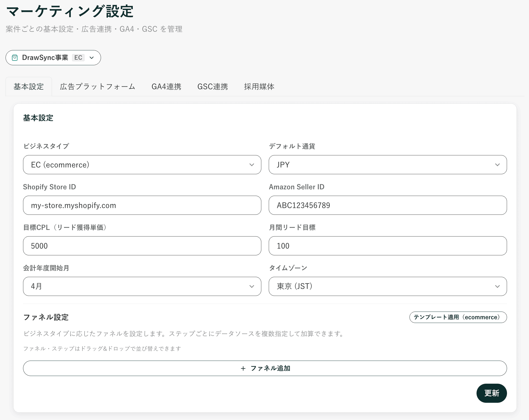Click the 更新 update button
The image size is (529, 420).
492,393
